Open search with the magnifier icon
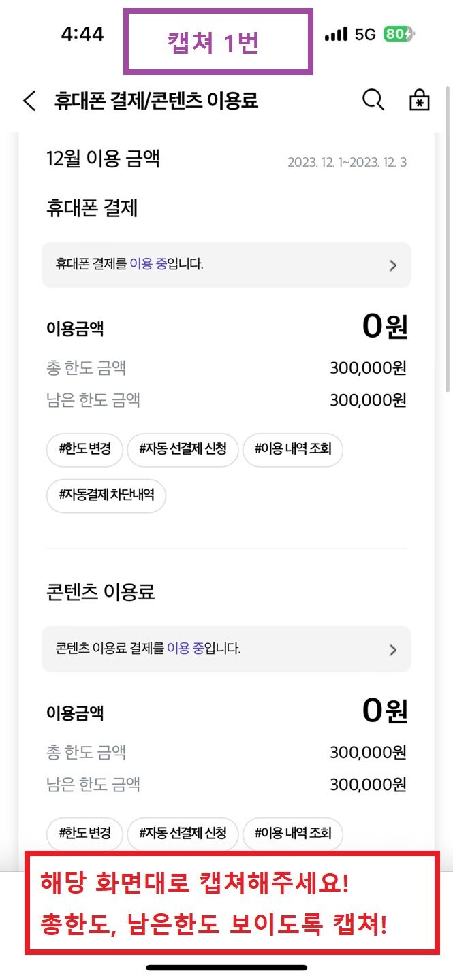The height and width of the screenshot is (980, 453). [373, 100]
